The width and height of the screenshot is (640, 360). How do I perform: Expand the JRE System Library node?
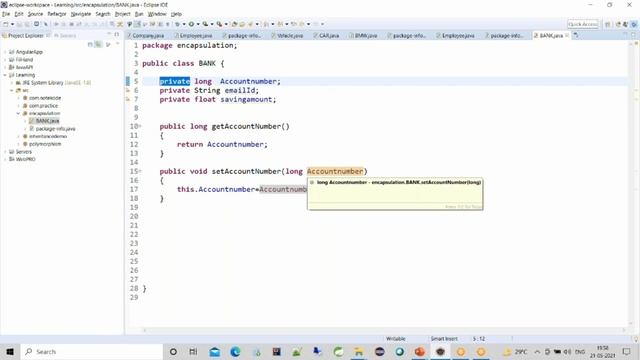[12, 83]
